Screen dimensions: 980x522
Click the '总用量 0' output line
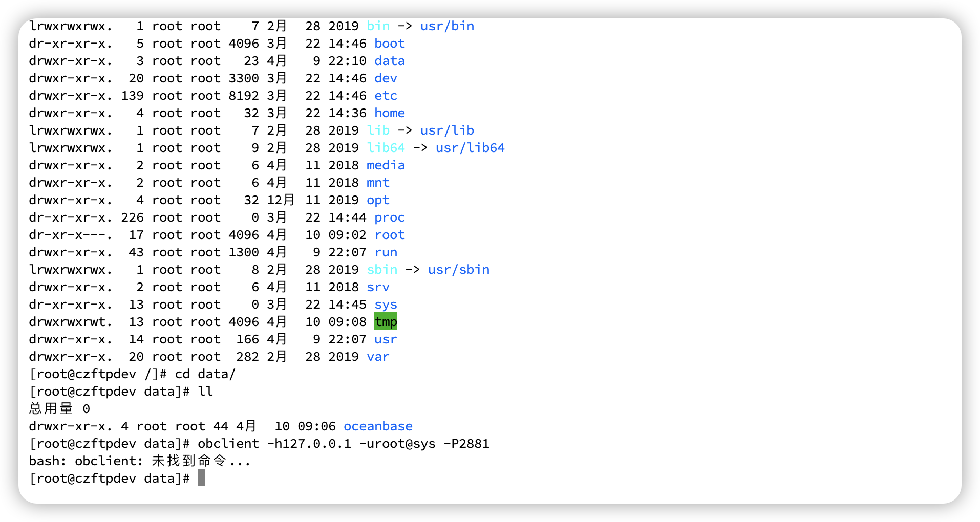tap(60, 409)
